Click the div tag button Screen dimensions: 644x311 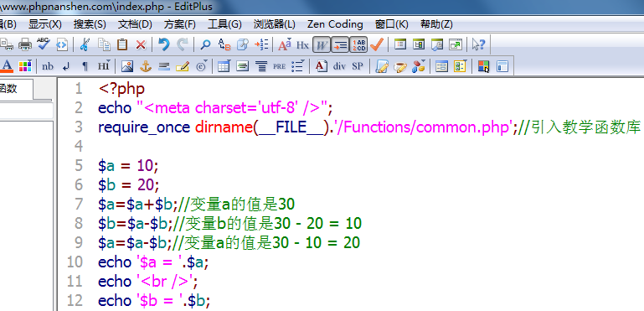pos(339,66)
